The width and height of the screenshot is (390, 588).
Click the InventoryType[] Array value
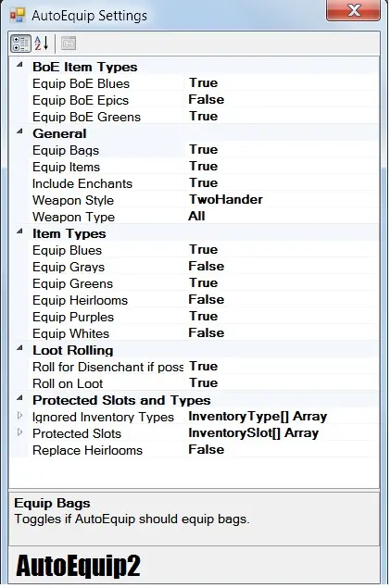click(x=258, y=417)
